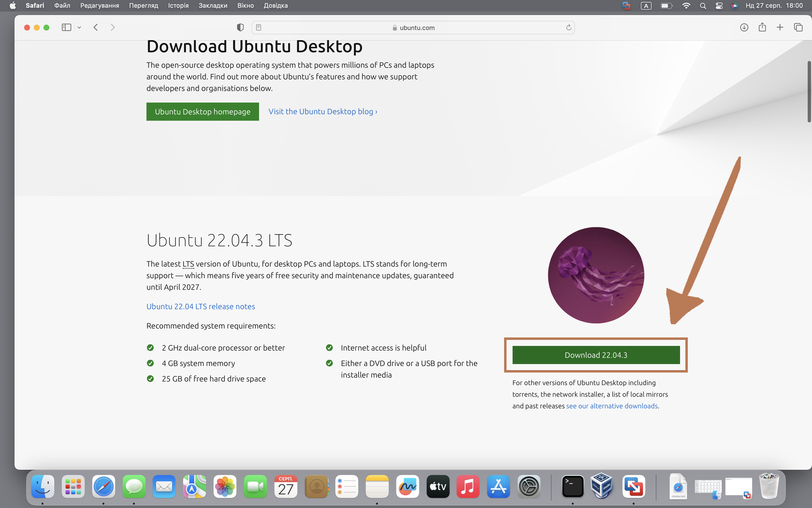Toggle the Safari sidebar icon
This screenshot has height=508, width=812.
pos(66,28)
